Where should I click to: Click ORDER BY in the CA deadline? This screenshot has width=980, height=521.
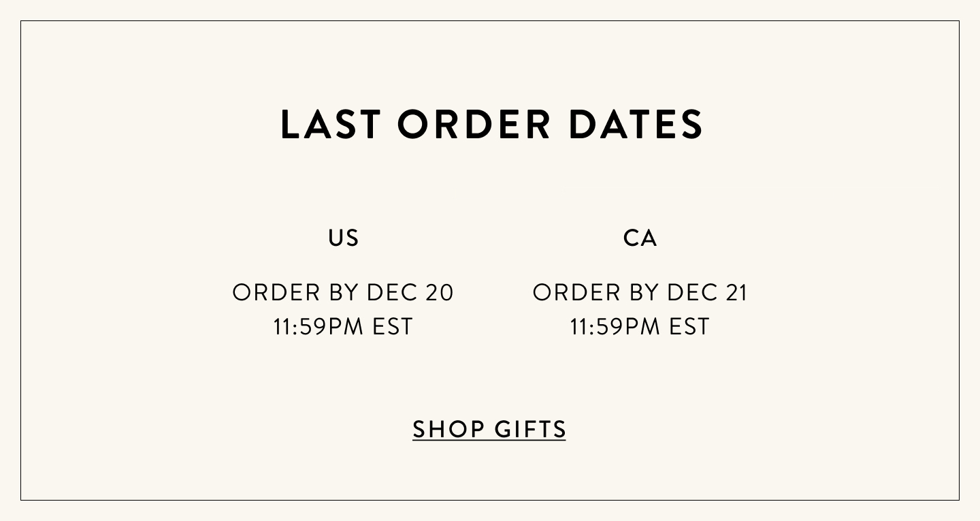(596, 292)
